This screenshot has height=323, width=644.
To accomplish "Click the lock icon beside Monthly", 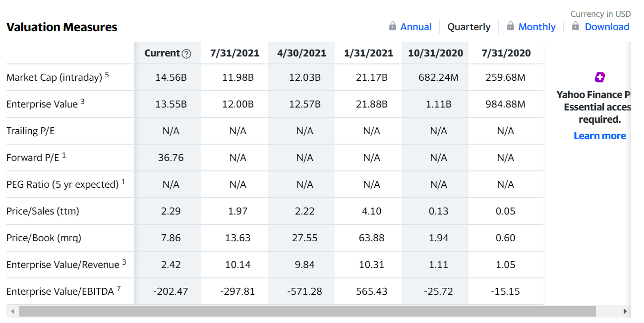I will coord(511,26).
